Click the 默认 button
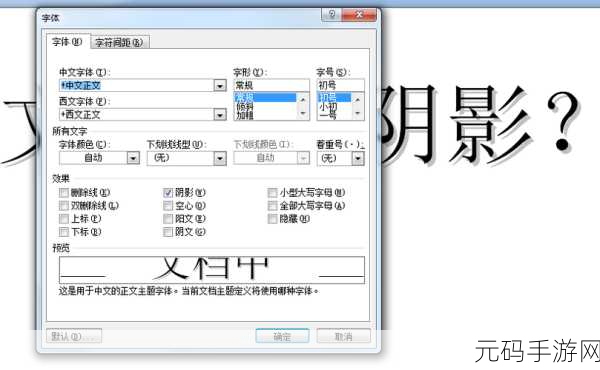 [x=74, y=336]
